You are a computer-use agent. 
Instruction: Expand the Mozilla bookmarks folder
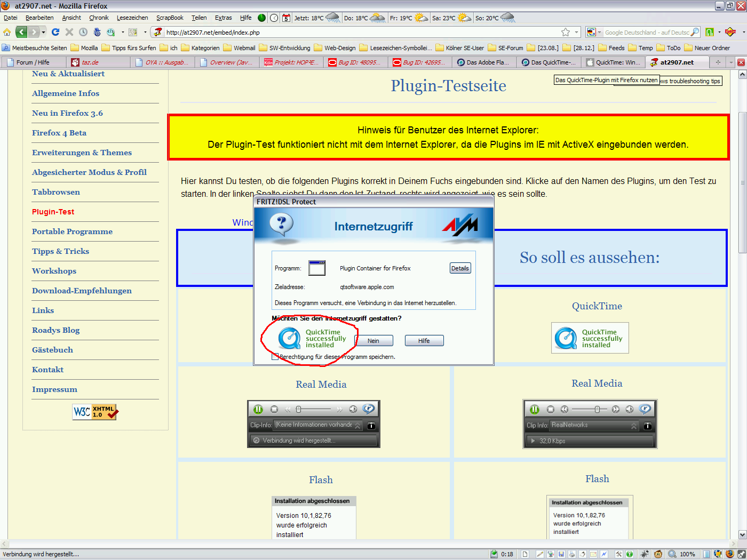(x=84, y=48)
